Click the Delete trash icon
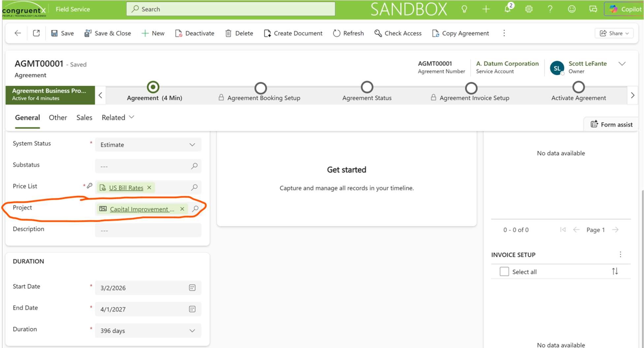The image size is (644, 348). 228,33
